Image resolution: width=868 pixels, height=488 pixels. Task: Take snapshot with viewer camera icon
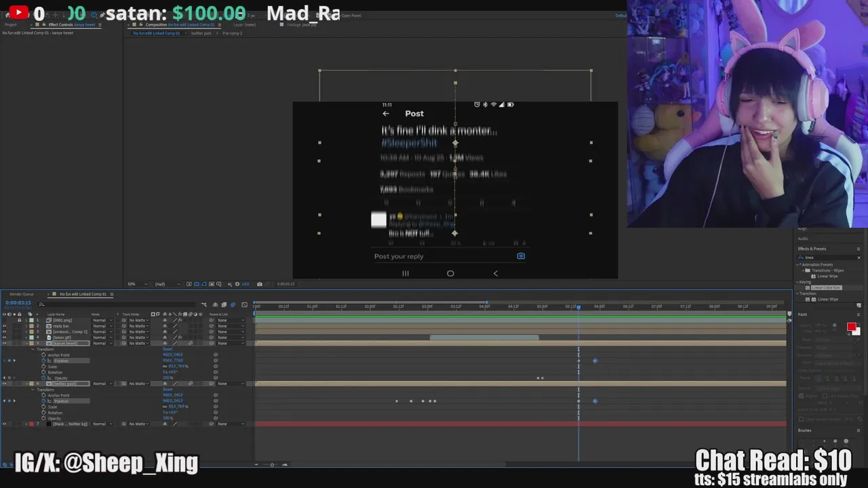pos(260,284)
